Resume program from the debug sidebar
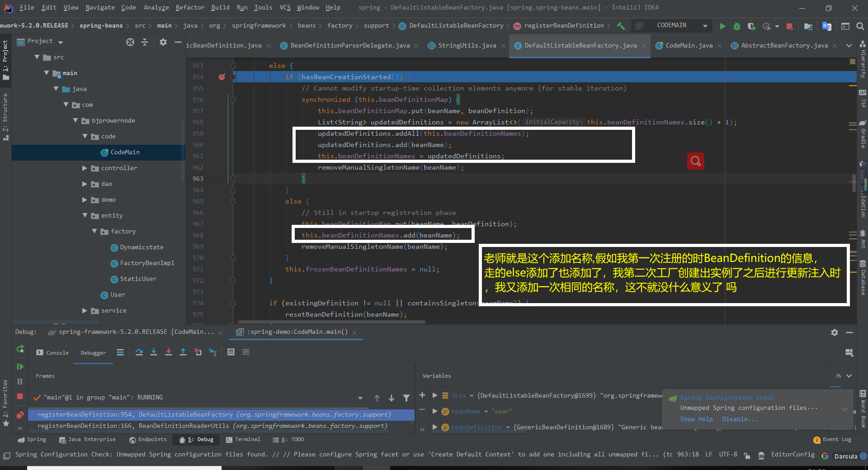 tap(20, 366)
